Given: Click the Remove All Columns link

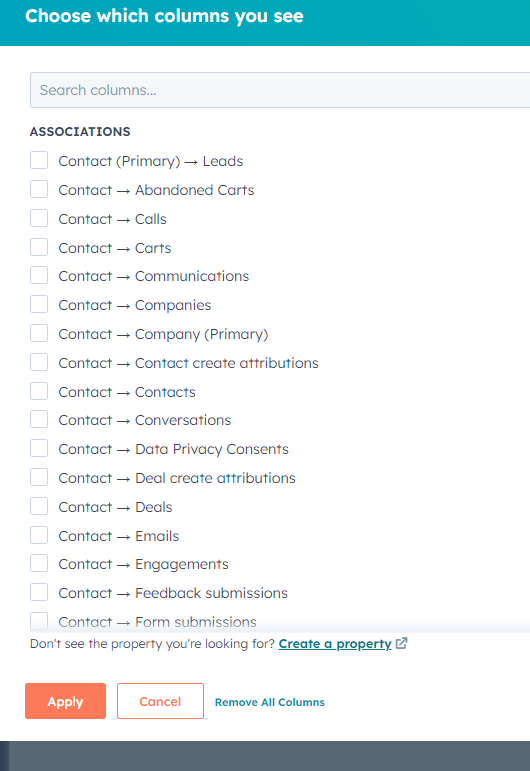Looking at the screenshot, I should 269,702.
